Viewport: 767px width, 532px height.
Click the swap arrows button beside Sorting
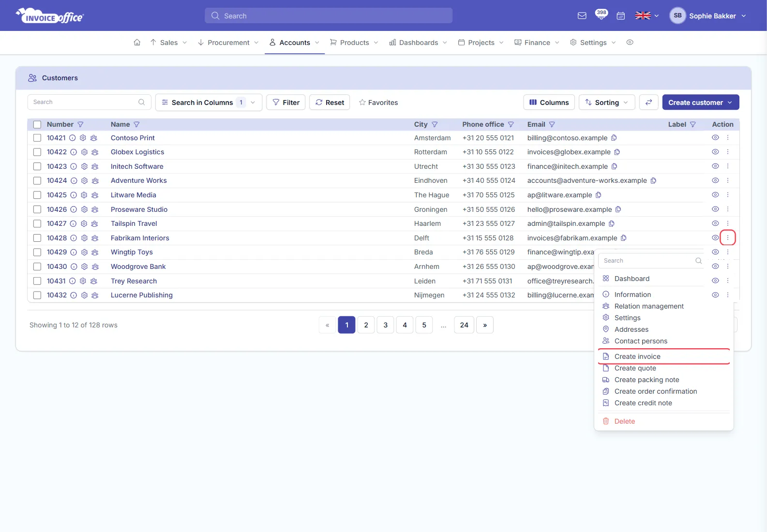(x=648, y=102)
